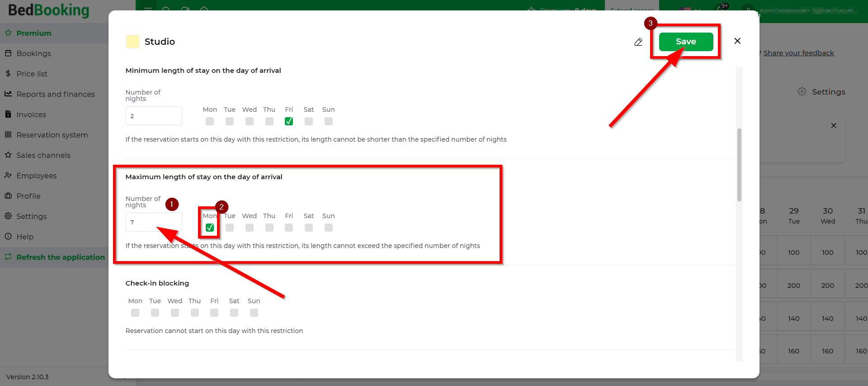Click the BedBooking logo
This screenshot has height=386, width=868.
tap(49, 10)
